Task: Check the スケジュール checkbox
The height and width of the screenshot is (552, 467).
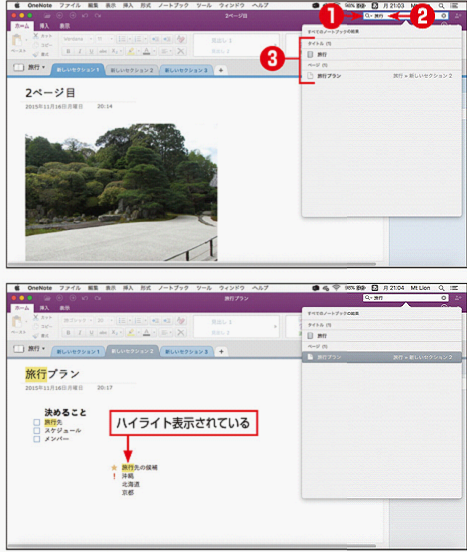Action: tap(37, 431)
